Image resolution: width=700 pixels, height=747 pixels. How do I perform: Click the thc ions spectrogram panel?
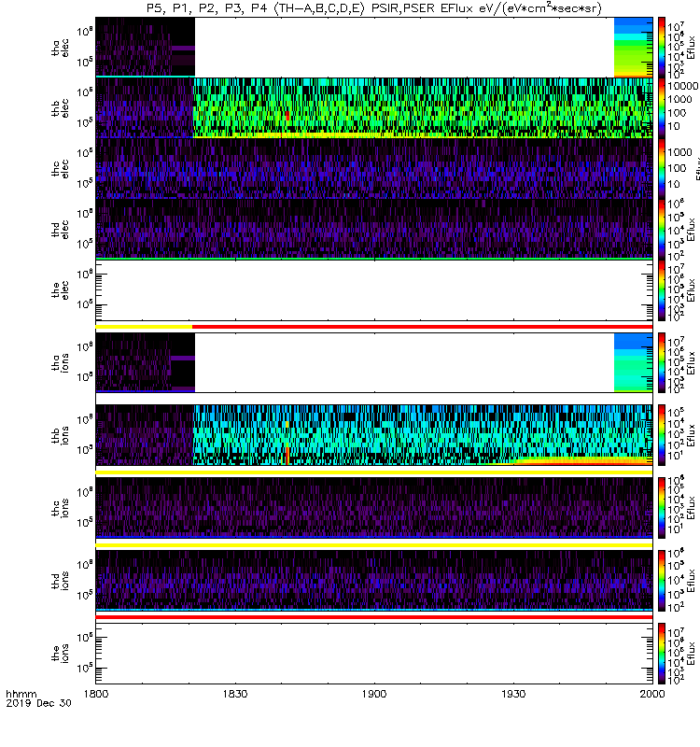click(374, 508)
